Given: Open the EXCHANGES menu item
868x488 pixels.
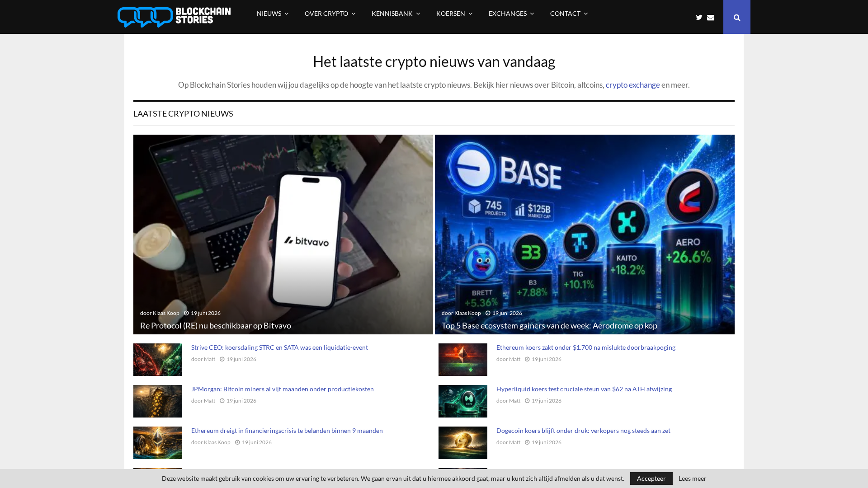Looking at the screenshot, I should pos(508,14).
